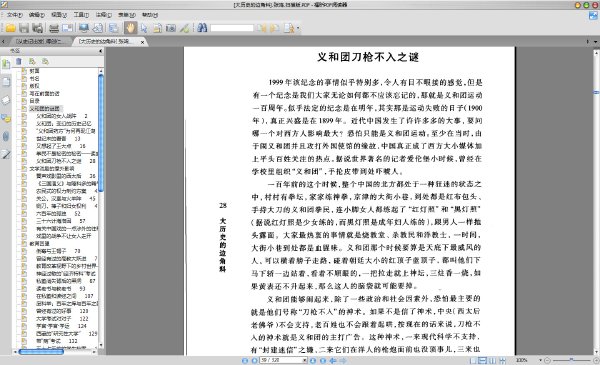Go to last page button

pyautogui.click(x=323, y=360)
